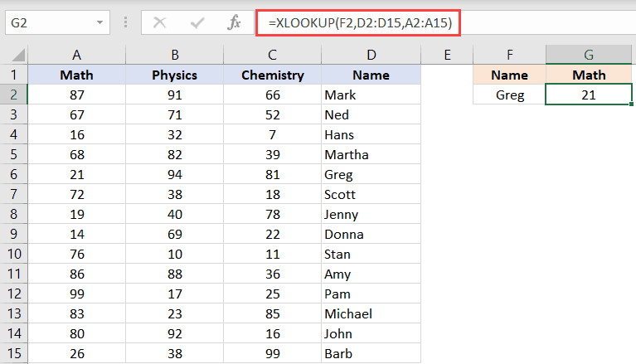Select Greg's Chemistry score 81
Viewport: 636px width, 364px height.
tap(272, 174)
